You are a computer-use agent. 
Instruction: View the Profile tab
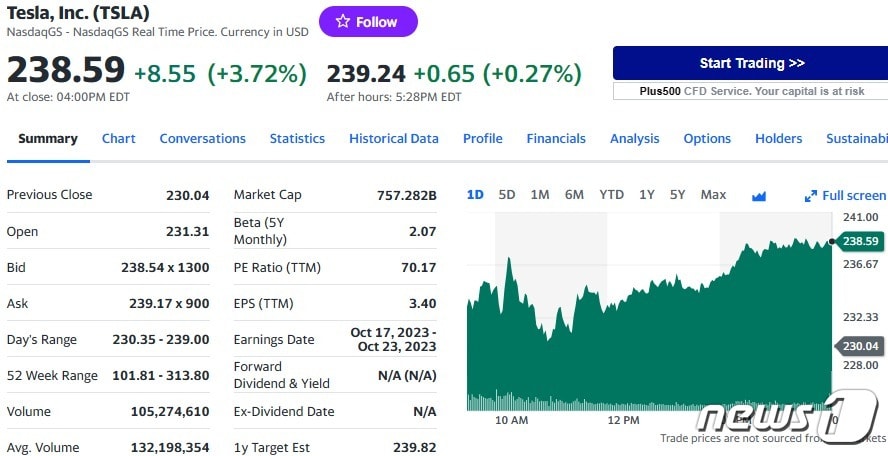point(483,139)
